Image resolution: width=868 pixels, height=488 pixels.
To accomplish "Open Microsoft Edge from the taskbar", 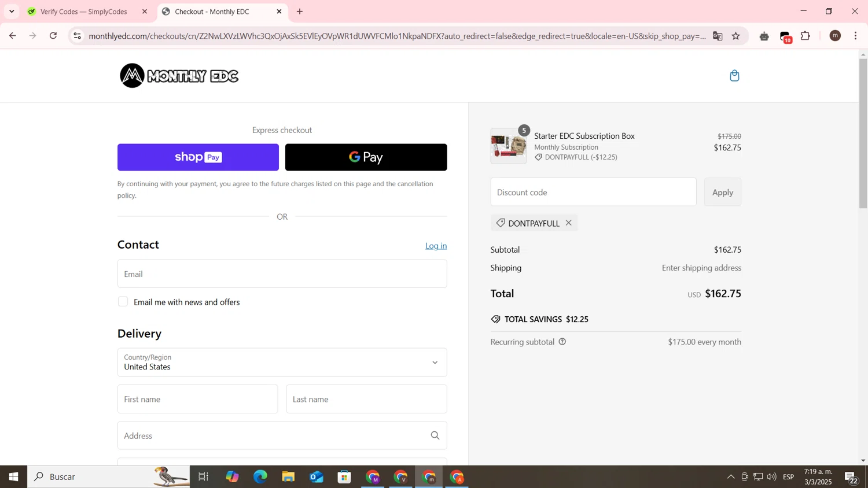I will (x=260, y=477).
